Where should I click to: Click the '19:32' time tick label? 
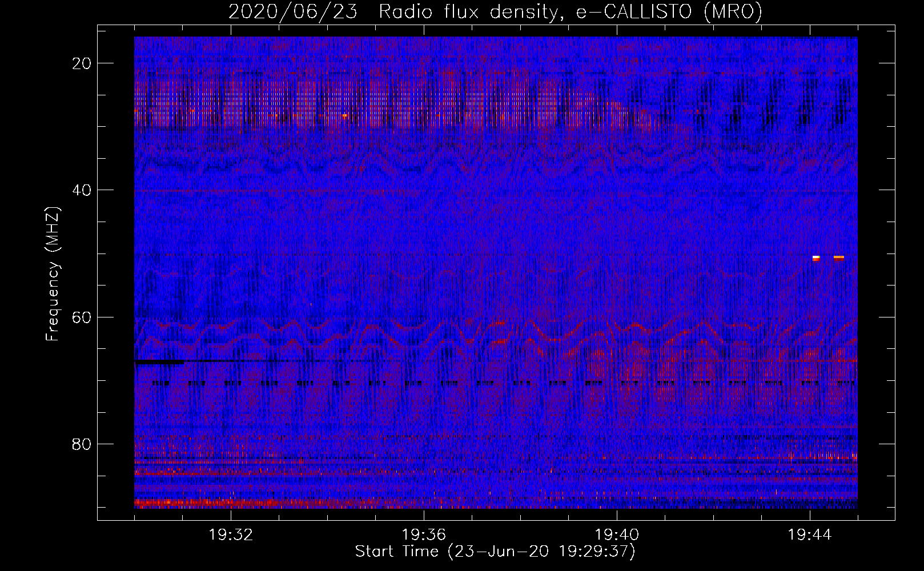[231, 535]
